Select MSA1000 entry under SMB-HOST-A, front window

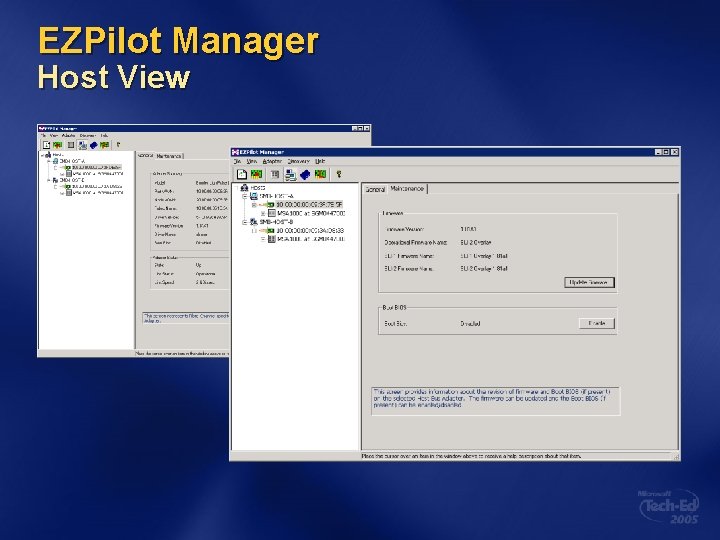[x=311, y=214]
